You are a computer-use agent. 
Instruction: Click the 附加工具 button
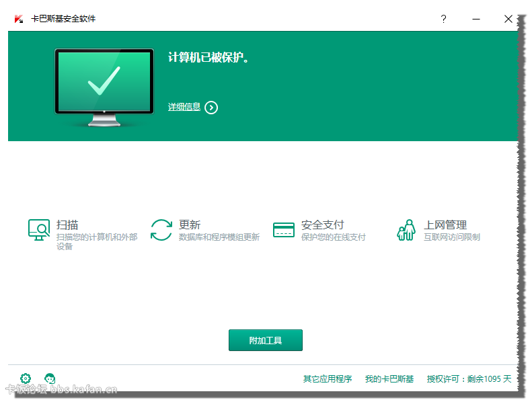pos(265,340)
